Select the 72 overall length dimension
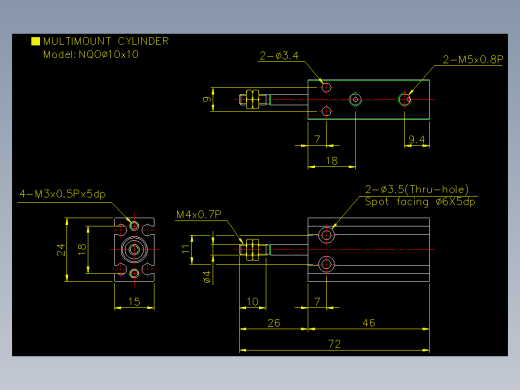The image size is (520, 390). 334,344
